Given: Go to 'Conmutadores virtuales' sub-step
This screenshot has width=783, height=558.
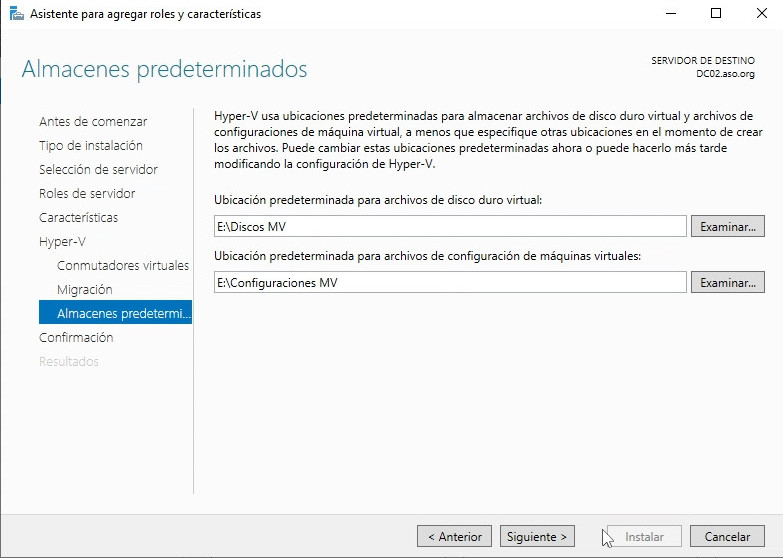Looking at the screenshot, I should [123, 265].
